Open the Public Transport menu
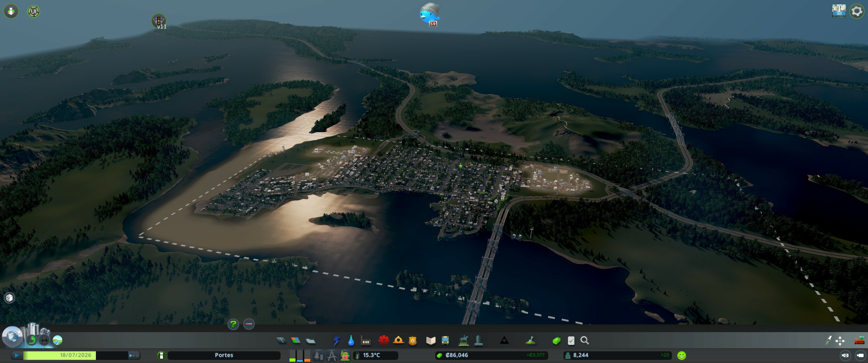868x363 pixels. [x=445, y=341]
